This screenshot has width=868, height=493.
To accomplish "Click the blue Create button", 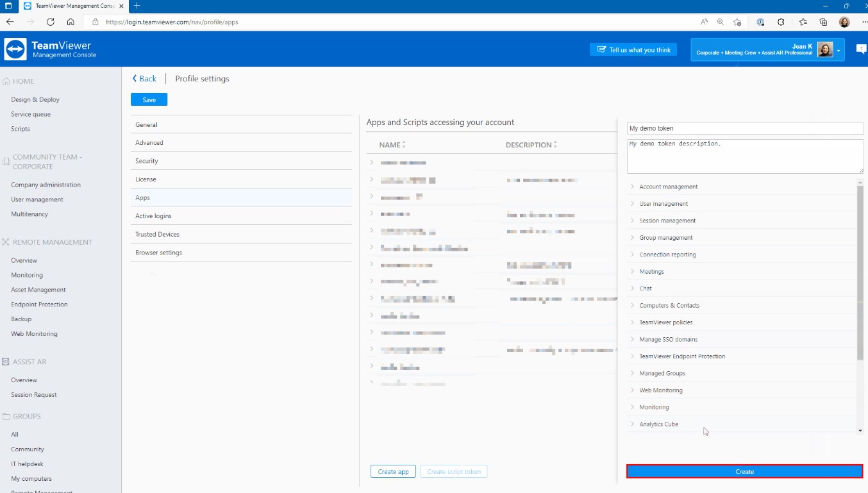I will (744, 471).
